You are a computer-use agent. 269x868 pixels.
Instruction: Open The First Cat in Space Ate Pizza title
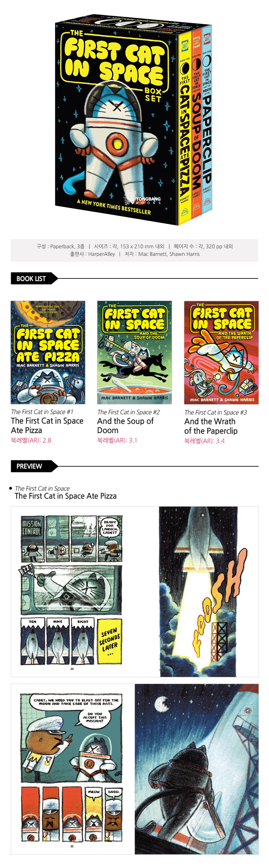point(47,425)
